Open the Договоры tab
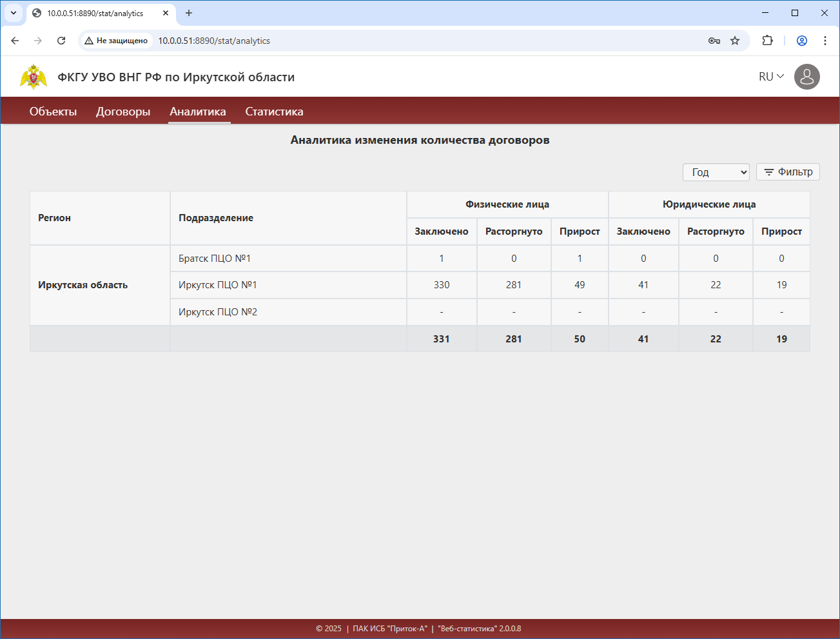The width and height of the screenshot is (840, 639). [123, 112]
